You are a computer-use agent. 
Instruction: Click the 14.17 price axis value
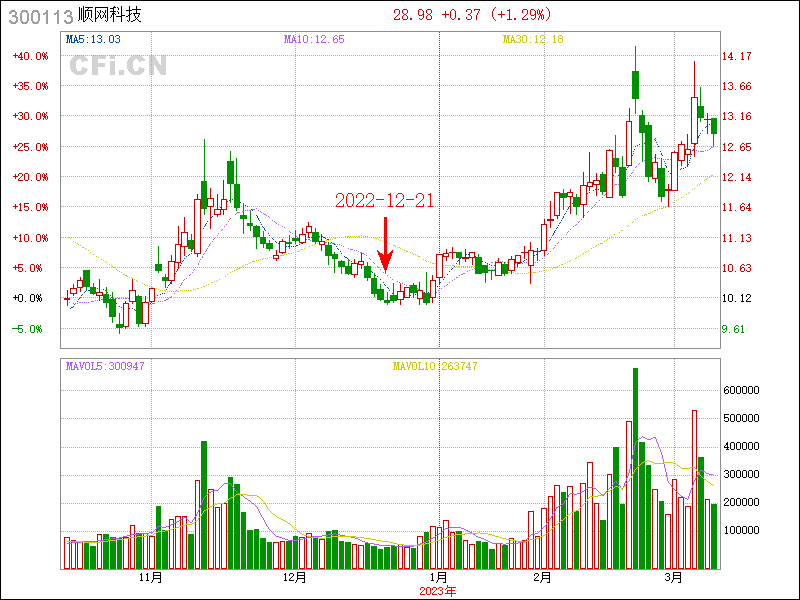pos(737,56)
